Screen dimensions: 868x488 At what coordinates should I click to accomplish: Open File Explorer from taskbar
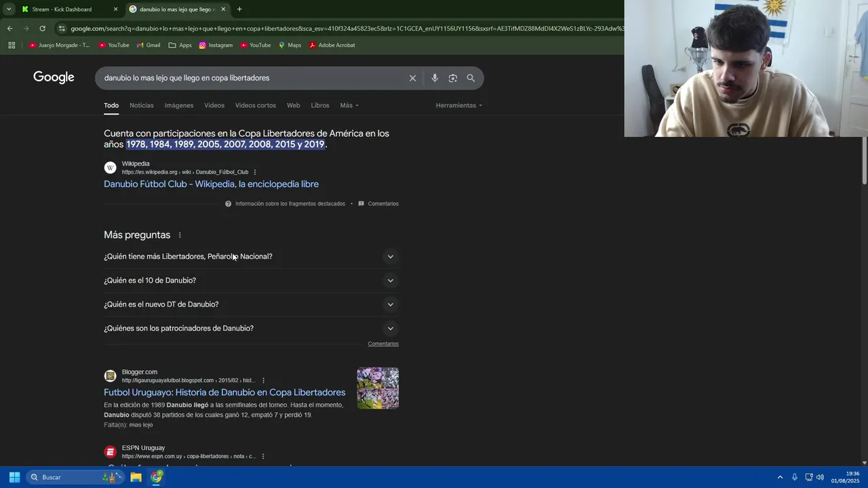[136, 477]
